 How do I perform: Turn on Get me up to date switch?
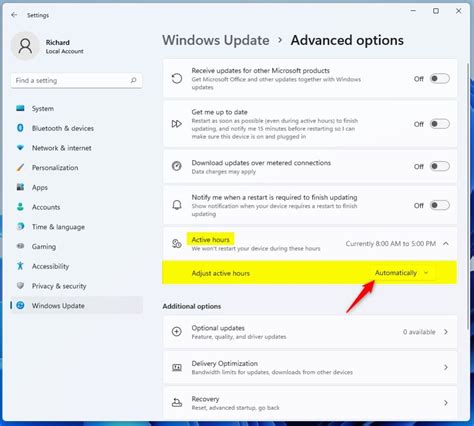coord(440,124)
